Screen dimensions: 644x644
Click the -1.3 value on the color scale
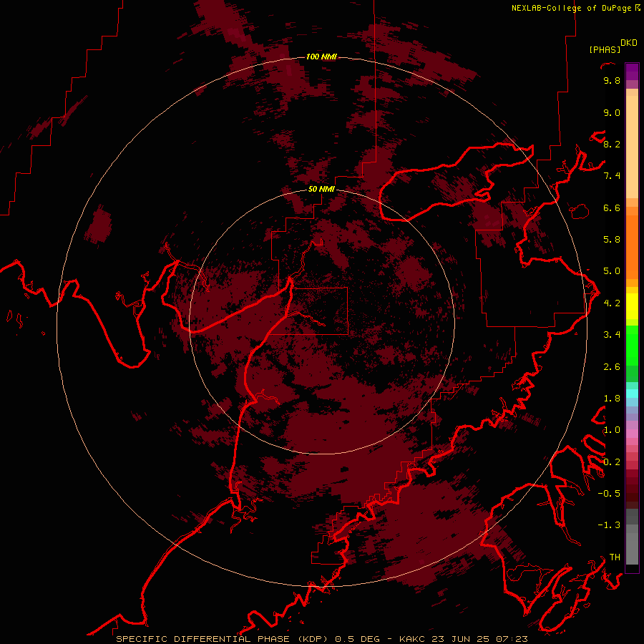coord(609,525)
